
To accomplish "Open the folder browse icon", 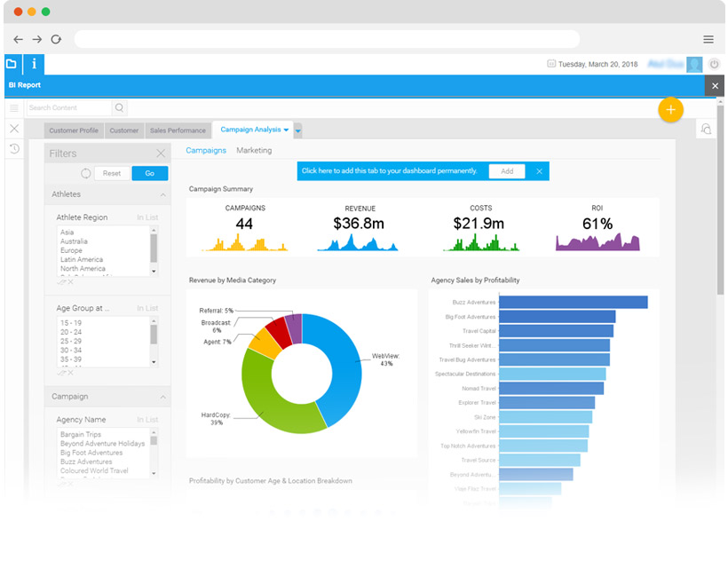I will click(12, 64).
